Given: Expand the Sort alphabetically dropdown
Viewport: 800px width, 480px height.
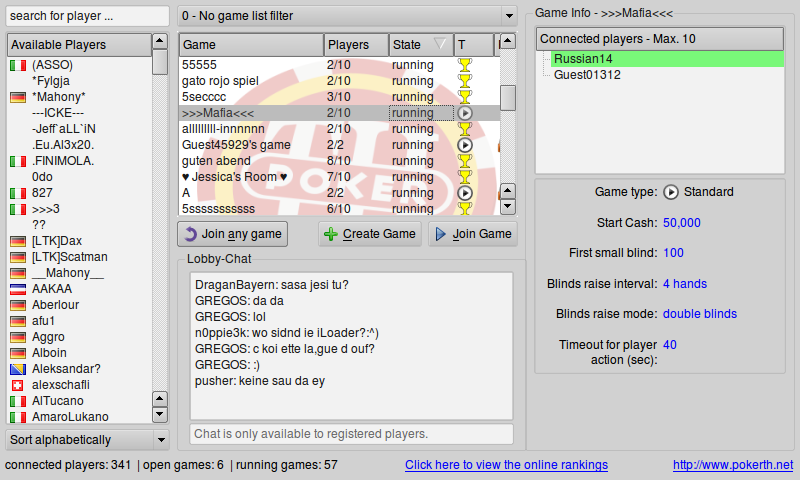Looking at the screenshot, I should coord(87,440).
